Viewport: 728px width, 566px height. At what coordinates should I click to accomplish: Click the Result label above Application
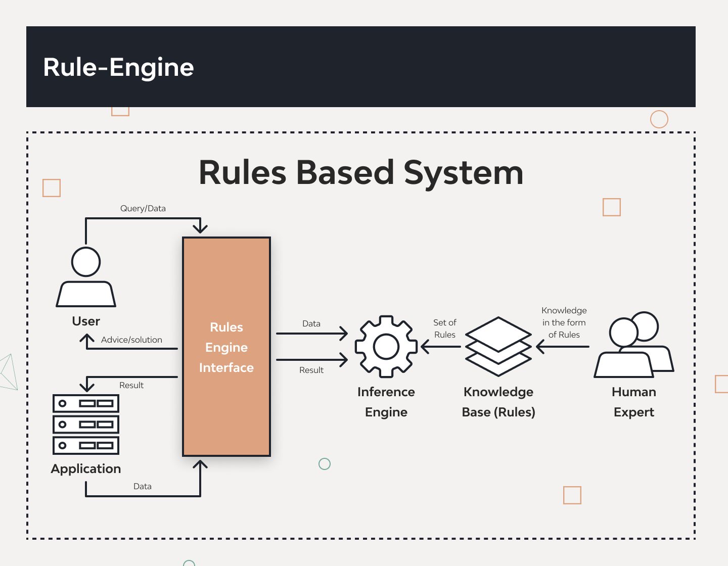pyautogui.click(x=131, y=385)
